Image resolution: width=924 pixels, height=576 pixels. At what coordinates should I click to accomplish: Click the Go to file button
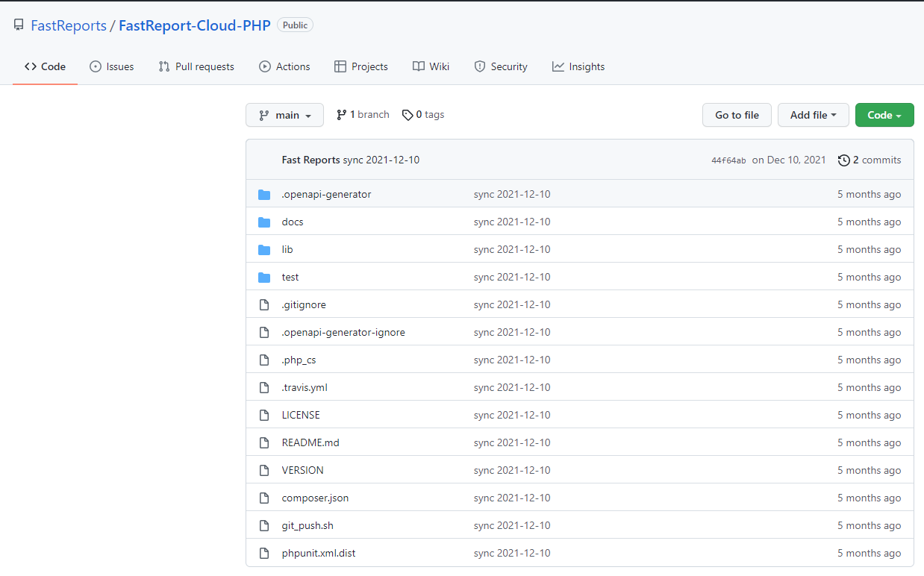pos(737,115)
